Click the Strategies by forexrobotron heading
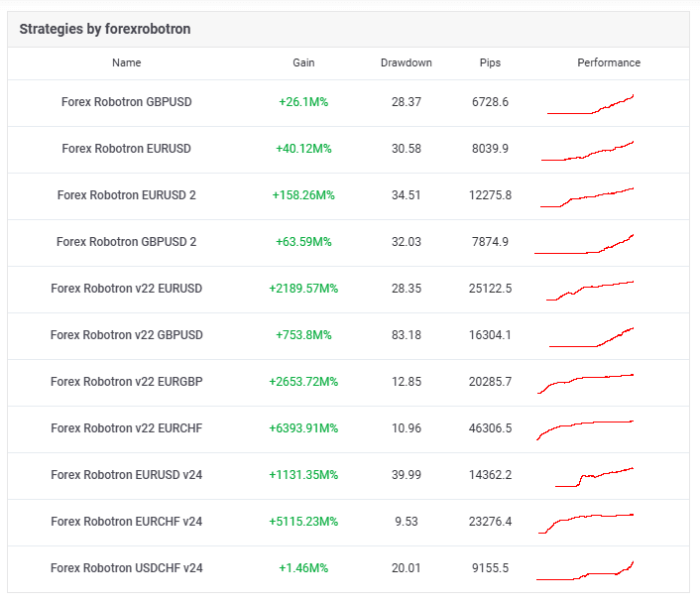The width and height of the screenshot is (700, 603). pyautogui.click(x=105, y=29)
